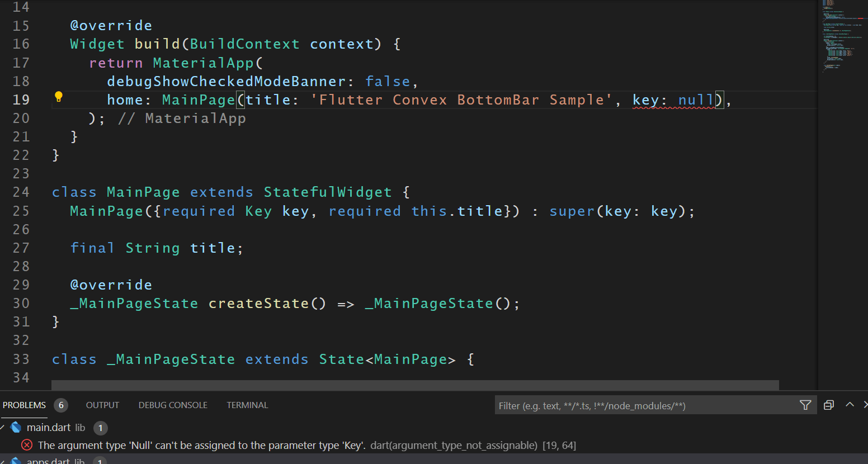Switch to the OUTPUT tab
The image size is (868, 464).
(102, 405)
